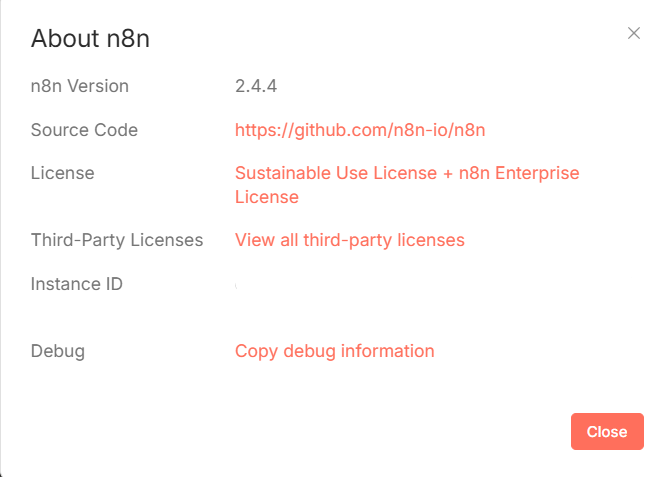The width and height of the screenshot is (657, 477).
Task: View all third-party licenses
Action: point(349,240)
